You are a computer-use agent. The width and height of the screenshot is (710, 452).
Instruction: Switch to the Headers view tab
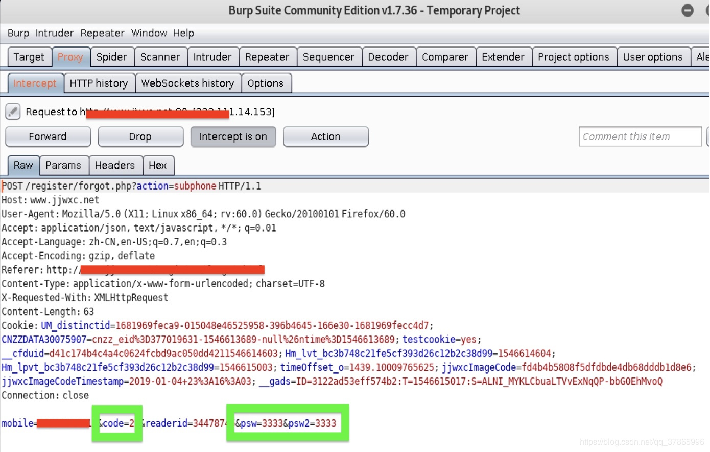pyautogui.click(x=115, y=165)
